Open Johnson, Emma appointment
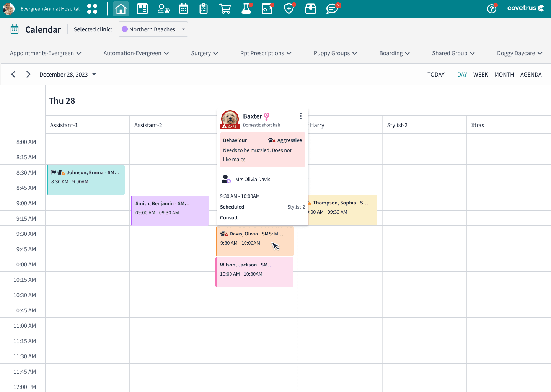 (86, 180)
